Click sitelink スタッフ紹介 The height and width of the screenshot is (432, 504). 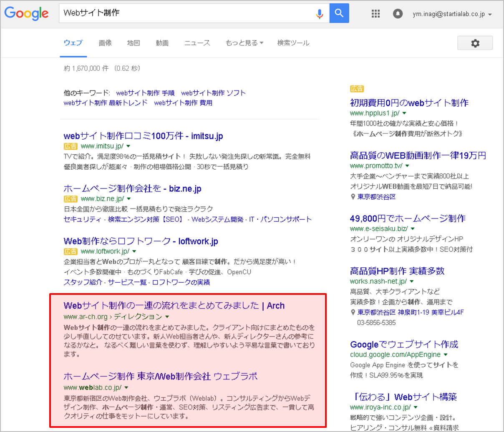point(83,282)
